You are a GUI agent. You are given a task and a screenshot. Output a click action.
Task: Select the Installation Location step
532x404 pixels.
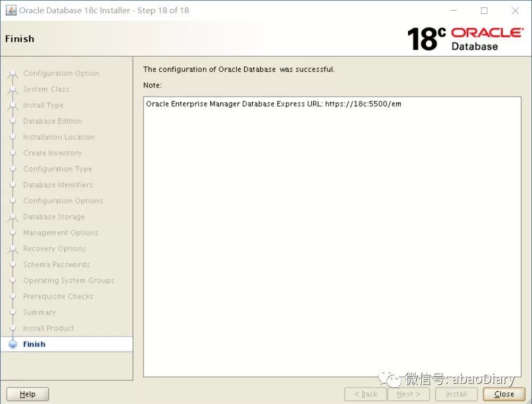click(59, 137)
